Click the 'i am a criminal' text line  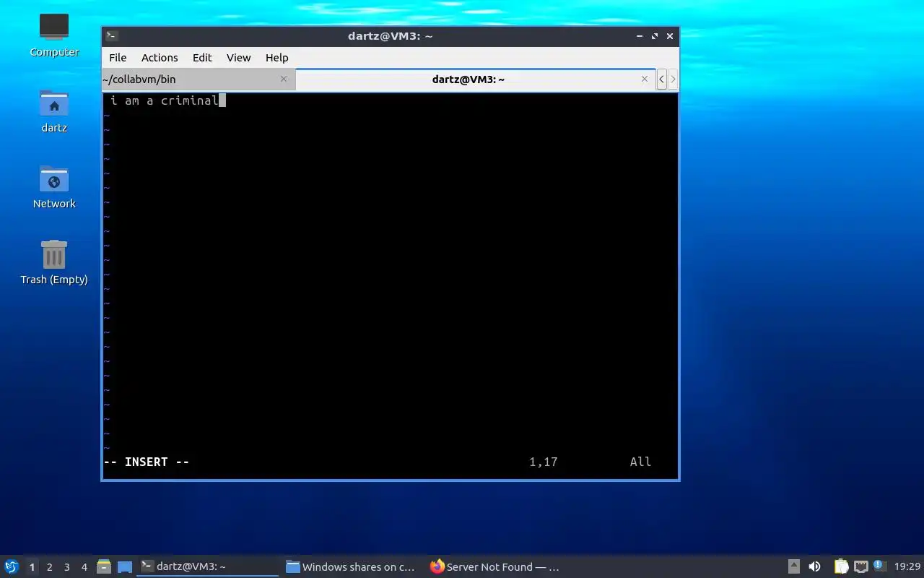click(x=165, y=100)
